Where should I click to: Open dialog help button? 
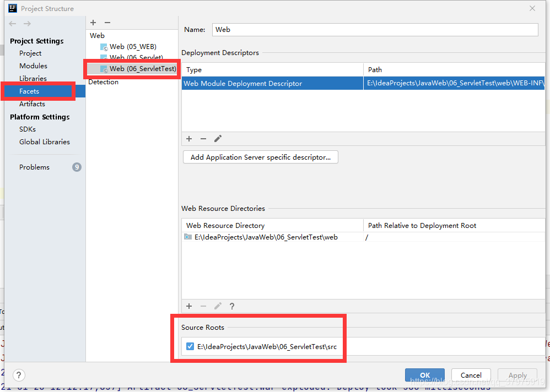tap(19, 375)
